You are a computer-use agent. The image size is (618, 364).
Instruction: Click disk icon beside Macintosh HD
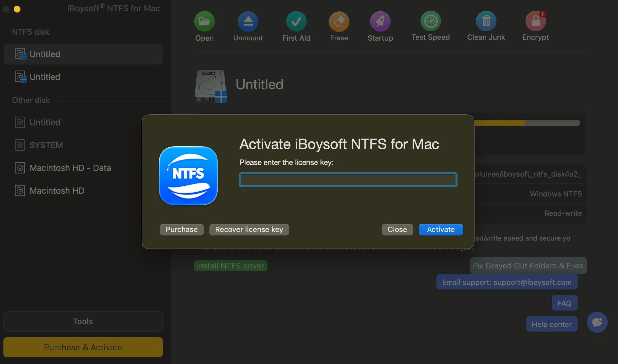[20, 191]
